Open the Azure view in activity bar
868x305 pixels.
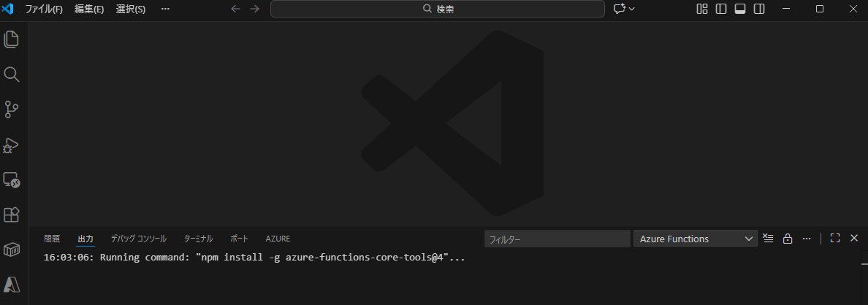(x=12, y=285)
